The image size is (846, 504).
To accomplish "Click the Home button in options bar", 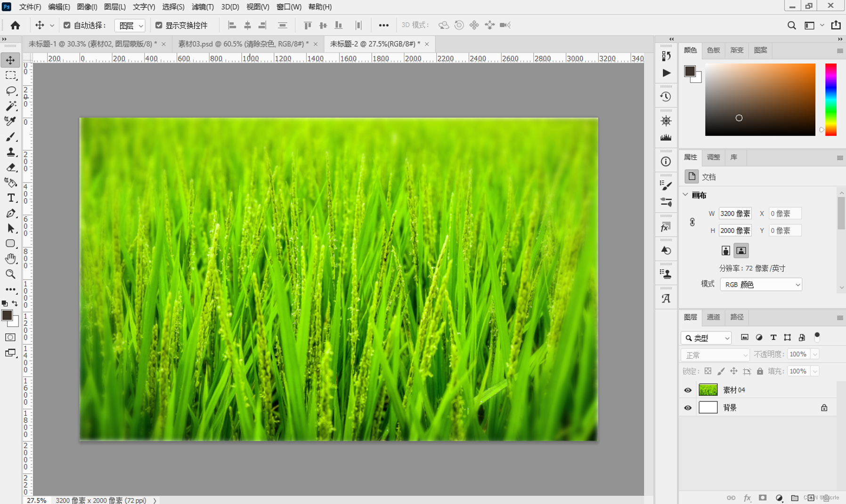I will [x=15, y=25].
